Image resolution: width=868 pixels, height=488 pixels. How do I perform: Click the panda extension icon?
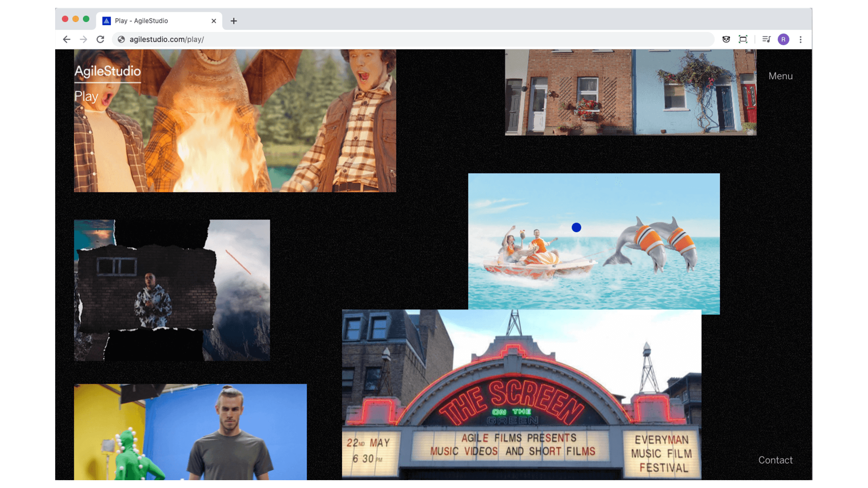(x=726, y=39)
